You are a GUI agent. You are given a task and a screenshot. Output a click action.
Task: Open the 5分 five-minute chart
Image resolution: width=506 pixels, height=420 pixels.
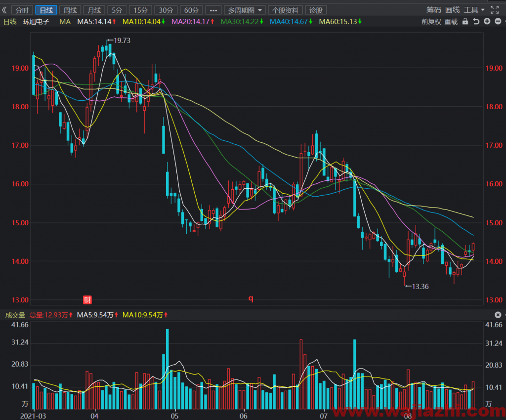(117, 10)
